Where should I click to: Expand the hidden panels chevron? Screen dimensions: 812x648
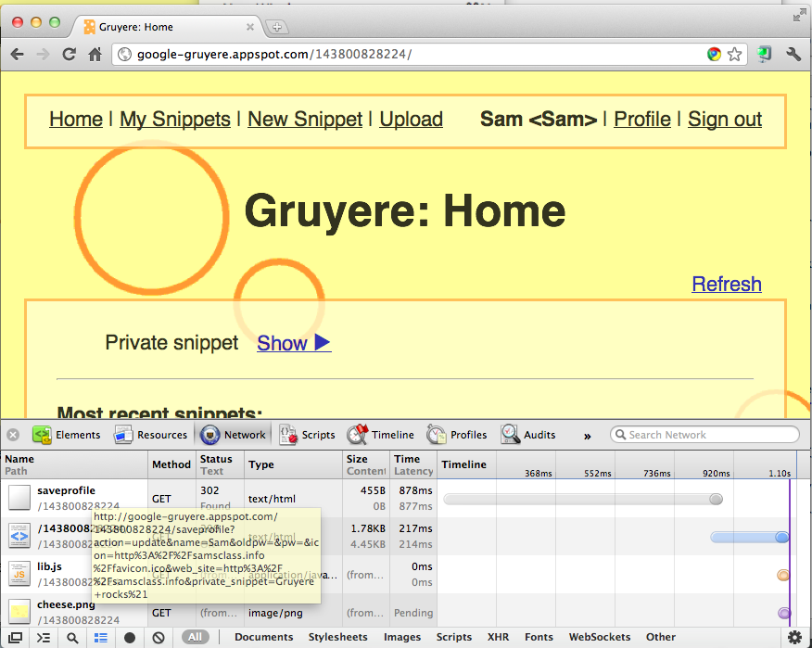click(588, 436)
